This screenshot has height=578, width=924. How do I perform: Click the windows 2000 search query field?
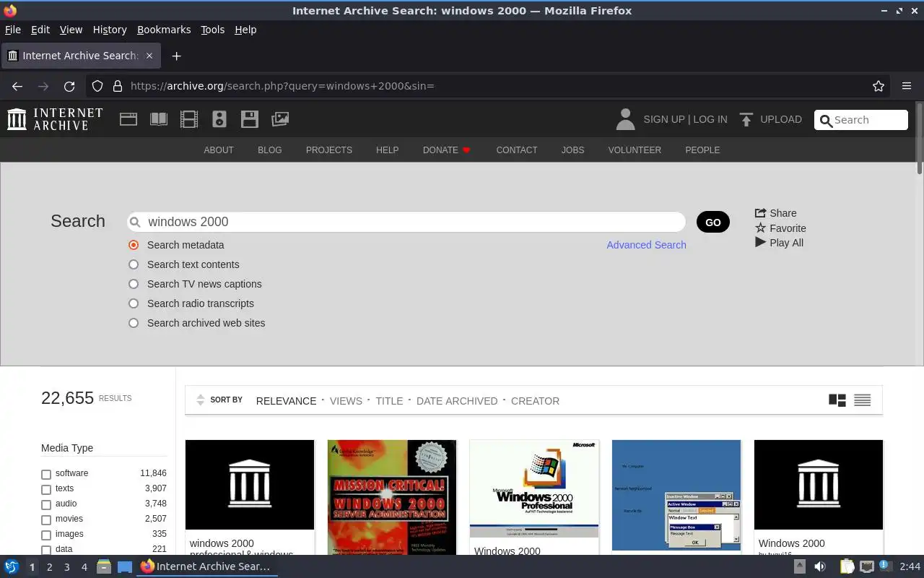tap(406, 222)
